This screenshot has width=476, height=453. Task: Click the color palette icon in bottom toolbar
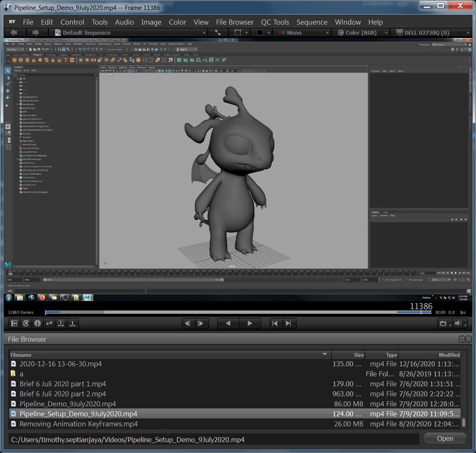pyautogui.click(x=26, y=323)
